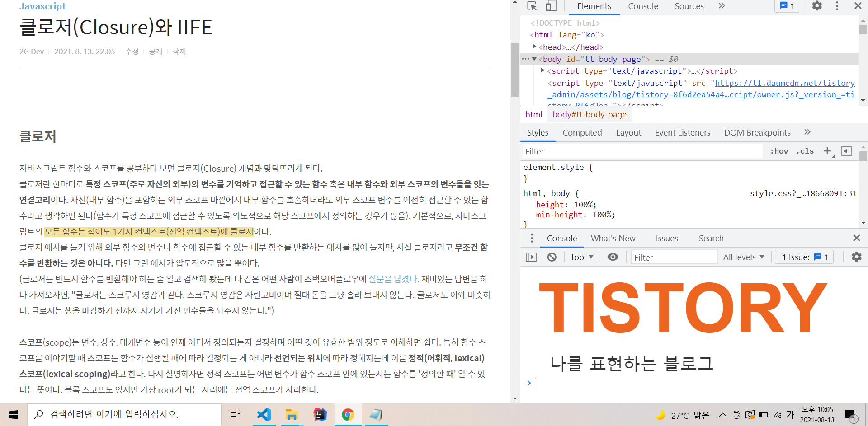
Task: Select html in the breadcrumb
Action: click(x=533, y=115)
